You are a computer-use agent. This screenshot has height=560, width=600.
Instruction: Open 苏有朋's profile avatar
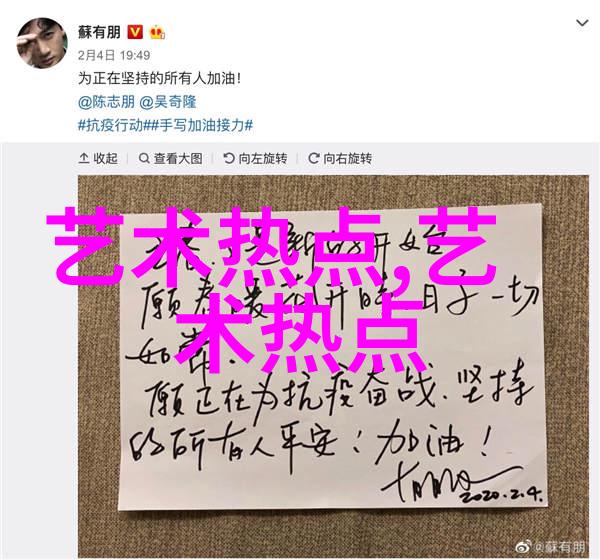click(x=42, y=43)
